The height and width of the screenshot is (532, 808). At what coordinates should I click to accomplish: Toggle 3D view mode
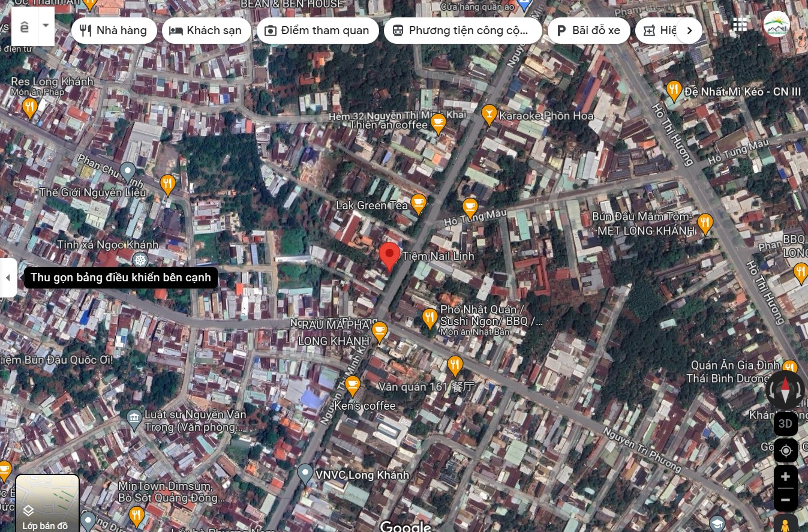(785, 424)
